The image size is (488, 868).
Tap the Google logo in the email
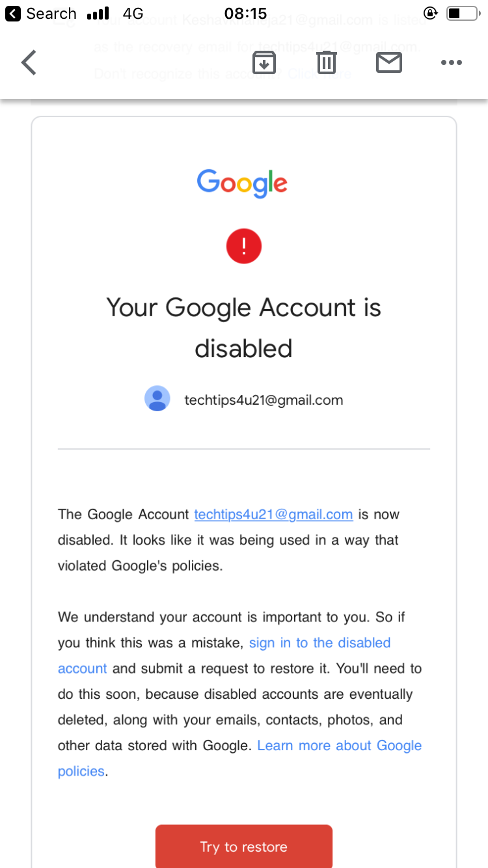(242, 183)
